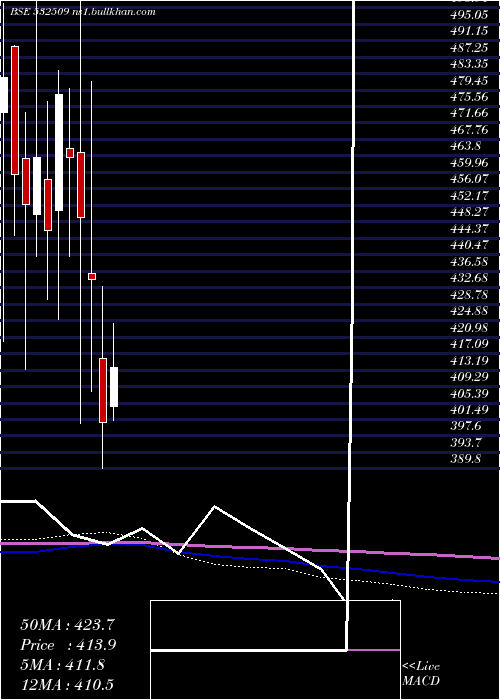
Task: Click the <<Live MACD label
Action: (x=421, y=674)
